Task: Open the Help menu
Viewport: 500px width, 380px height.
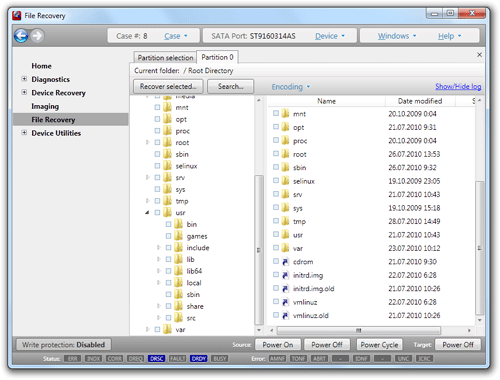Action: [x=449, y=36]
